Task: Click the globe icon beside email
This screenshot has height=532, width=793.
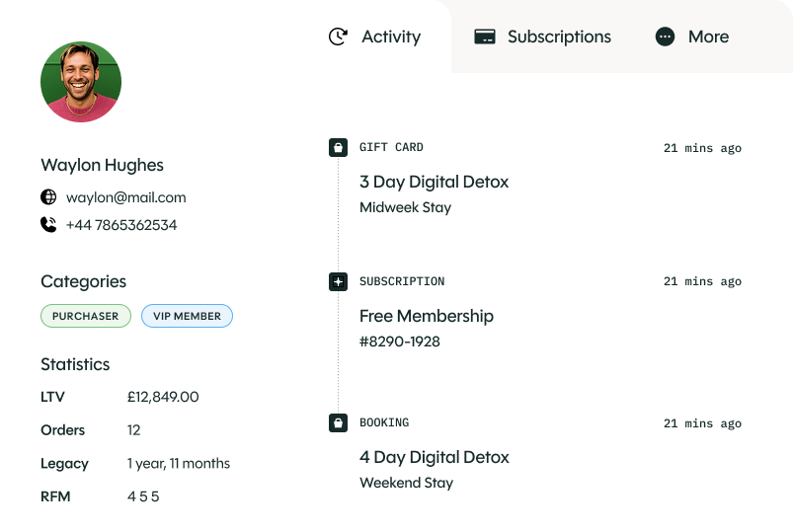Action: (48, 197)
